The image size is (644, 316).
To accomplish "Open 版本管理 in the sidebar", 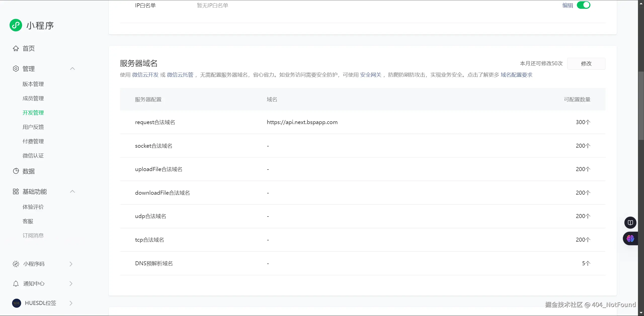I will pos(33,84).
